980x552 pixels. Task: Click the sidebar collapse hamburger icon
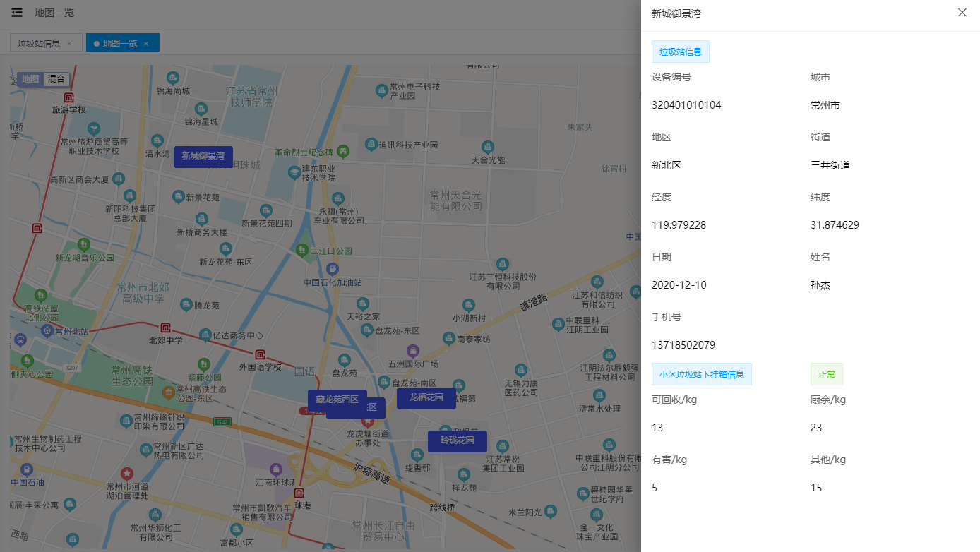tap(16, 12)
